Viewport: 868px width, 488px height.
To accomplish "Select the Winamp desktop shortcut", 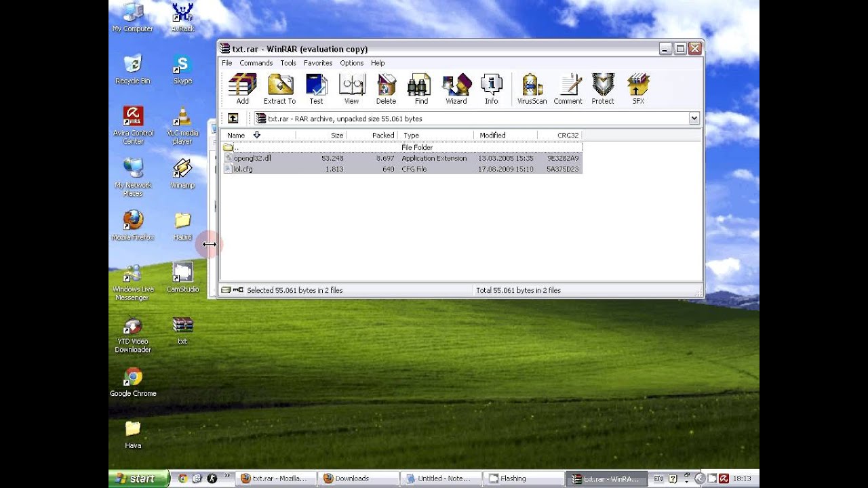I will (x=182, y=174).
